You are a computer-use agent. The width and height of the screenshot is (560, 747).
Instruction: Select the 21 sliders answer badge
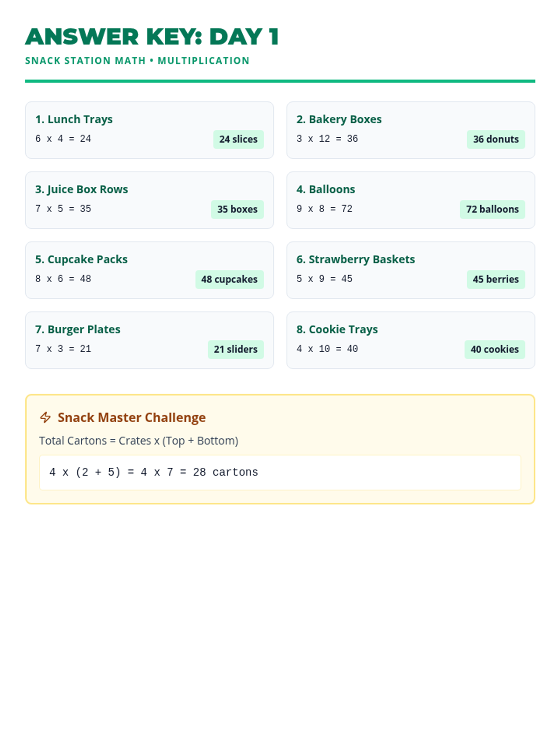[x=236, y=349]
